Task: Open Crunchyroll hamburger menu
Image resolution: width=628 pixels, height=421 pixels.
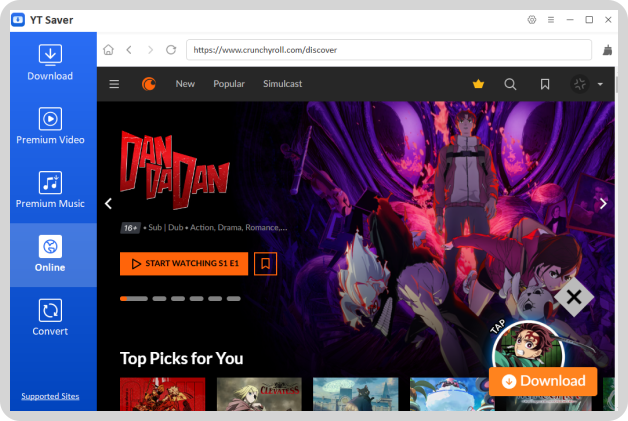Action: 114,84
